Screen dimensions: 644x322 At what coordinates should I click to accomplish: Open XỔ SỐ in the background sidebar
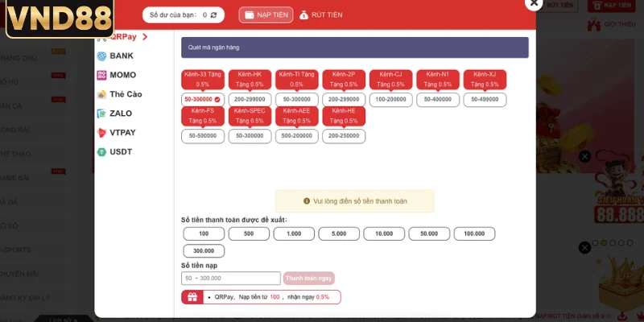click(9, 226)
